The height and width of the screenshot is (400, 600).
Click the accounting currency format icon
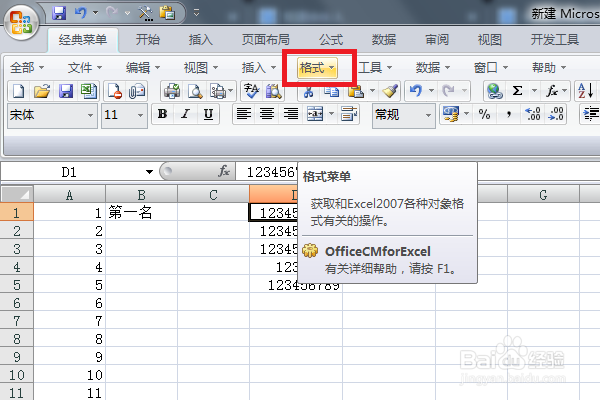click(x=450, y=114)
